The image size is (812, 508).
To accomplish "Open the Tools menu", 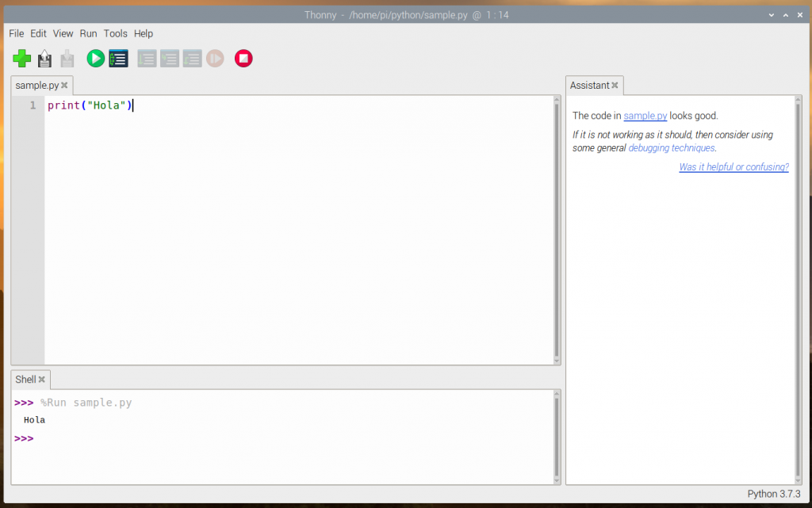I will (115, 33).
